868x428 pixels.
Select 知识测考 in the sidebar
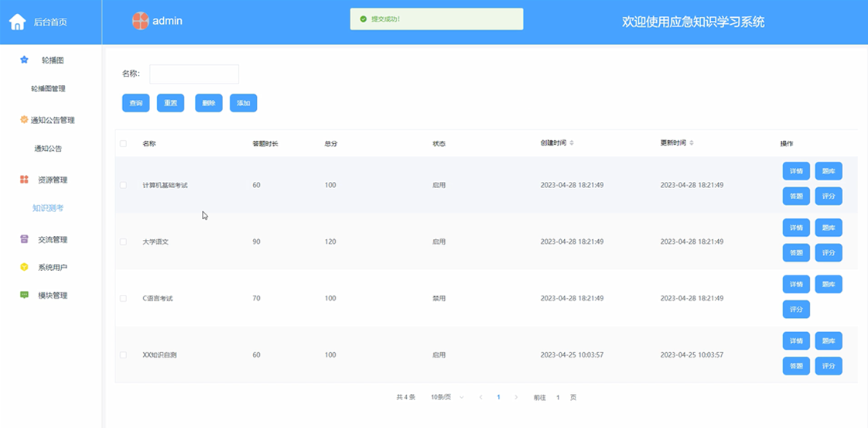point(48,208)
